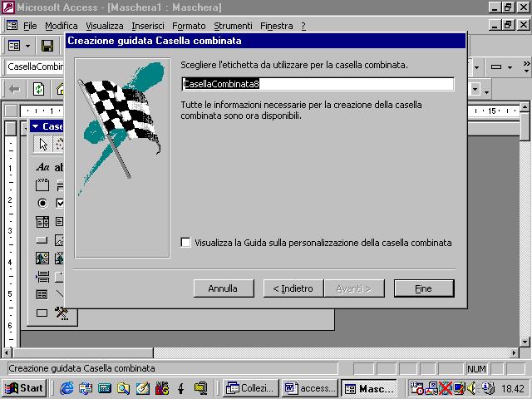Screen dimensions: 532x399
Task: Select the Option Group (xyz frame) tool
Action: pyautogui.click(x=42, y=185)
